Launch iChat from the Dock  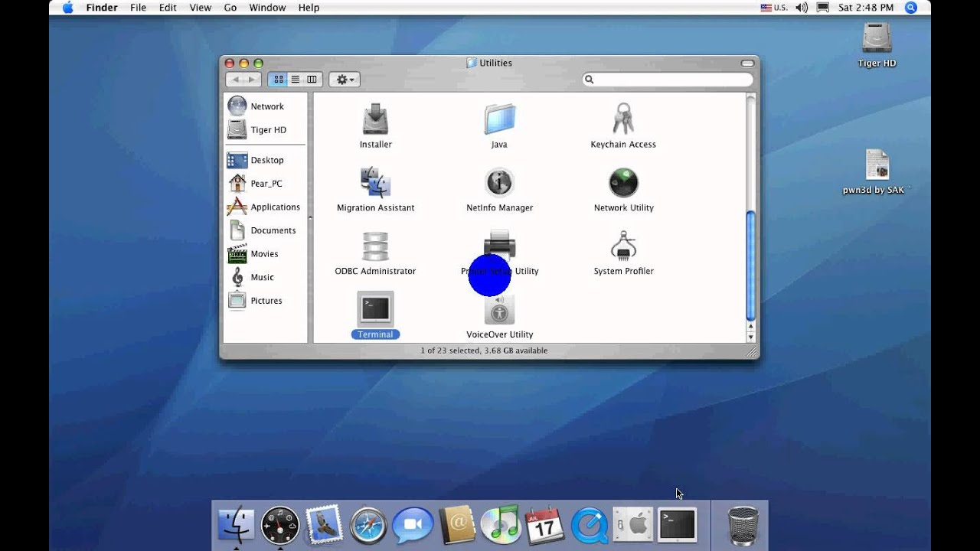coord(413,526)
